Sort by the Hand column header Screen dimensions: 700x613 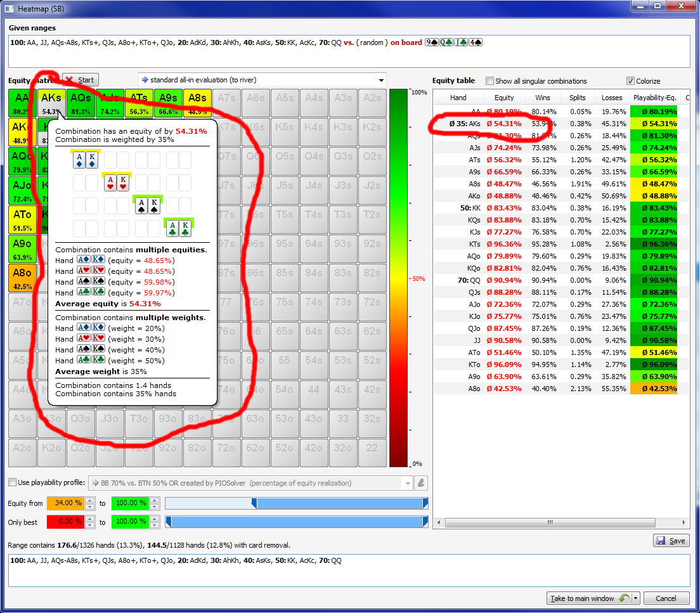pos(458,98)
